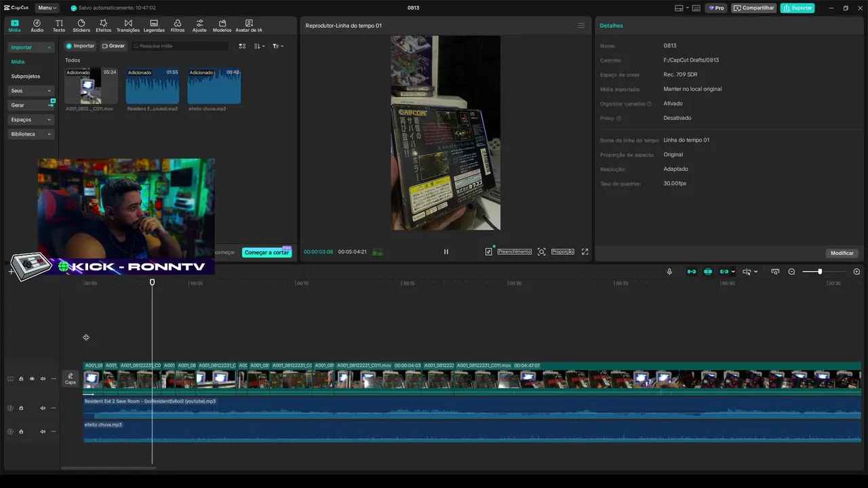Hide the main video track
868x488 pixels.
(32, 379)
